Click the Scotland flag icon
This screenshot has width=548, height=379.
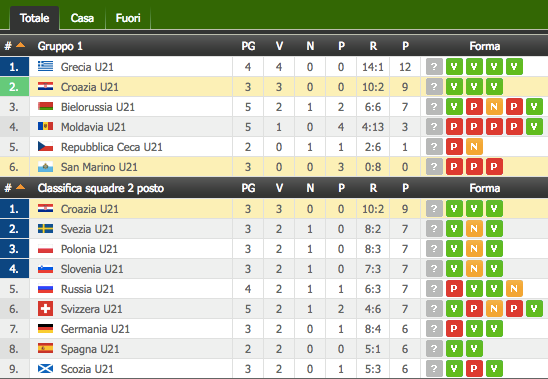(45, 369)
